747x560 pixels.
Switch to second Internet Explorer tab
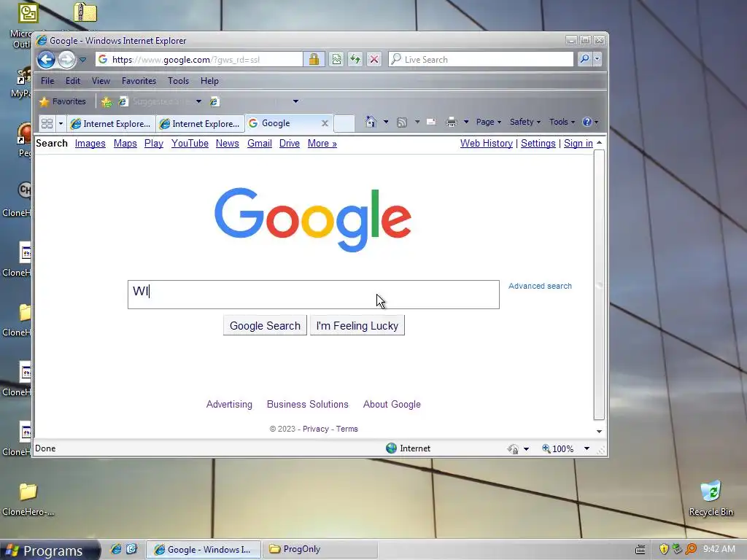click(x=200, y=124)
